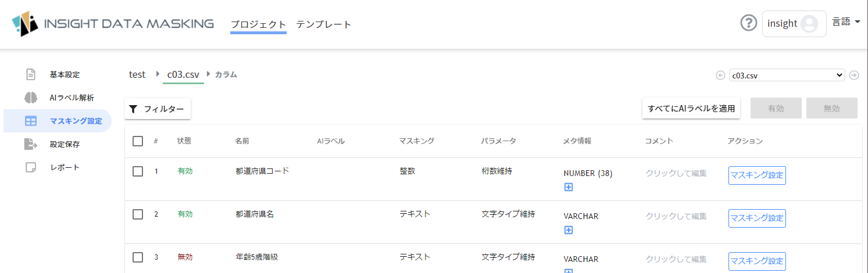Click すべてにAIラベルを適用 button
Image resolution: width=868 pixels, height=273 pixels.
point(691,108)
